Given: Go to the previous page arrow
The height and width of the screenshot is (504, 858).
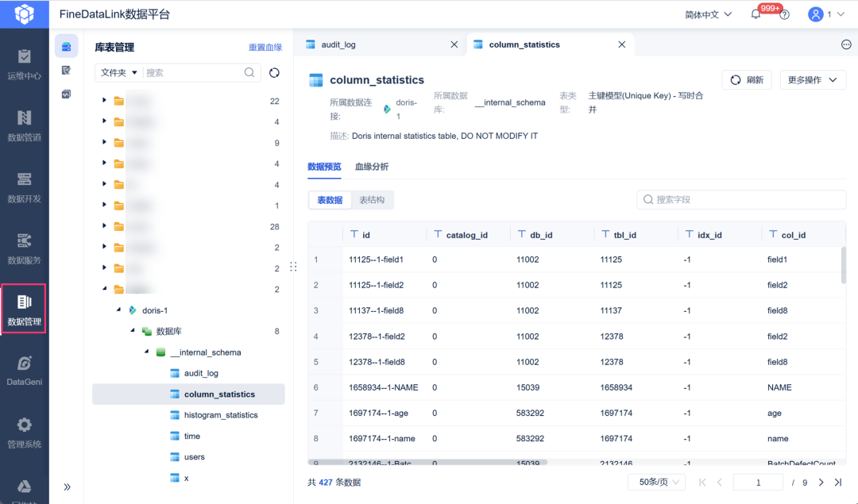Looking at the screenshot, I should 720,482.
